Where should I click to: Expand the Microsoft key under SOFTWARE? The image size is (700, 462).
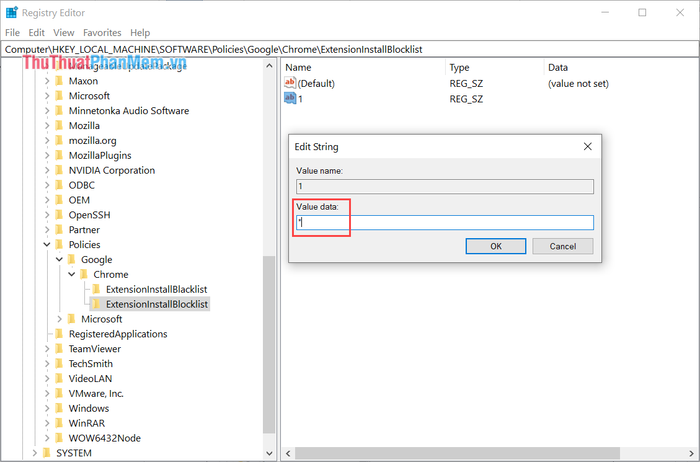click(47, 96)
